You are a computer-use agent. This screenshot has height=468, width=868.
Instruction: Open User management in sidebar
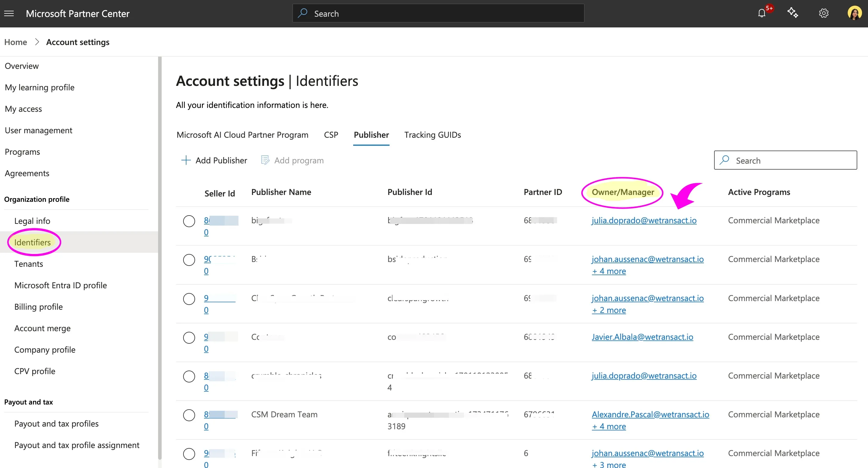pyautogui.click(x=38, y=130)
